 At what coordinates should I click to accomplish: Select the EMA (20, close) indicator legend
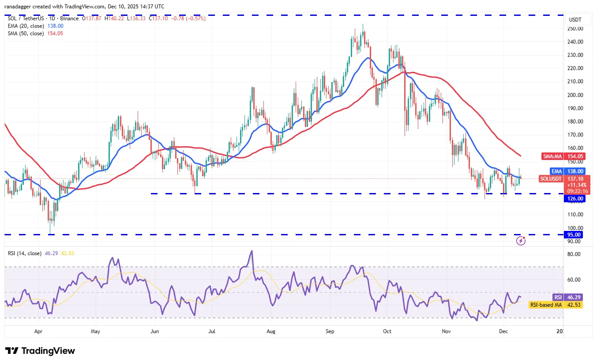[26, 26]
